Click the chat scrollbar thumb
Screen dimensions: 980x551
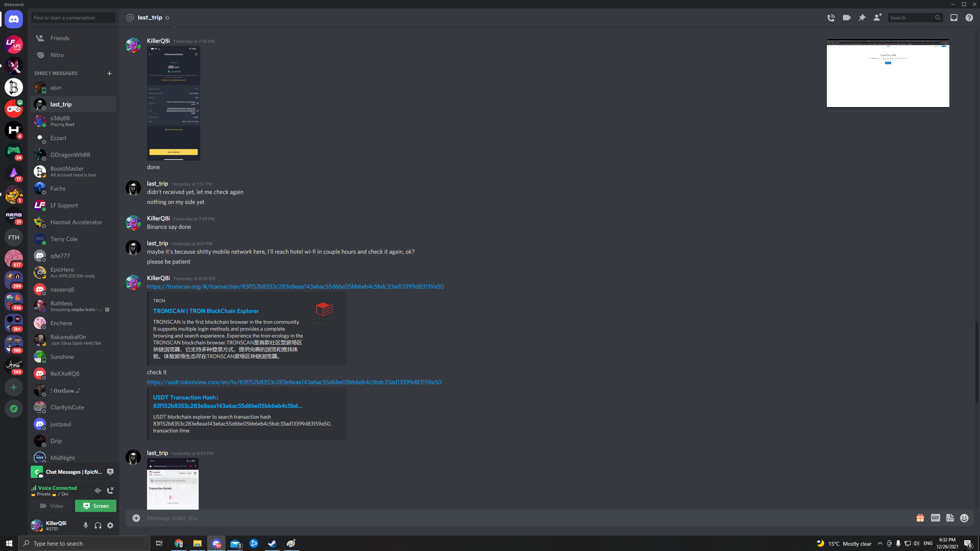coord(977,362)
